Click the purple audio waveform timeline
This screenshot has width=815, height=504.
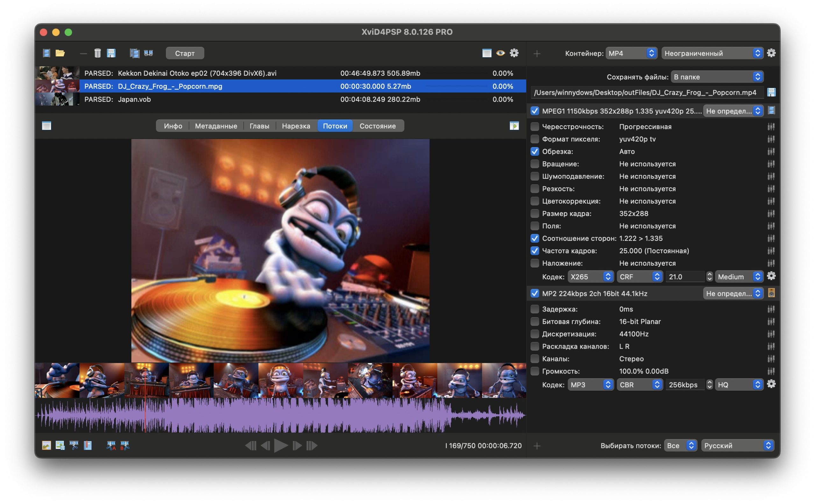pyautogui.click(x=280, y=415)
